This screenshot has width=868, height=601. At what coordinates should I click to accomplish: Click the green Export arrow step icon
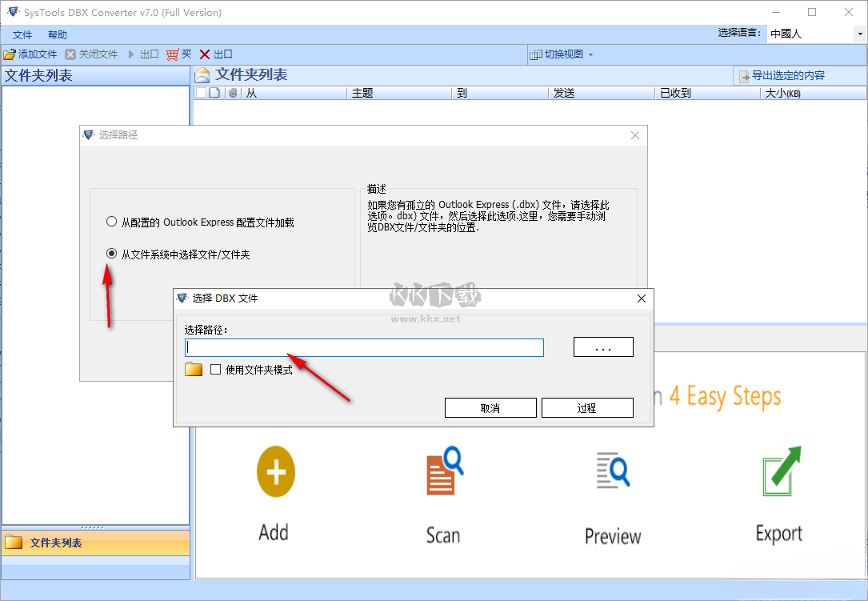[778, 471]
